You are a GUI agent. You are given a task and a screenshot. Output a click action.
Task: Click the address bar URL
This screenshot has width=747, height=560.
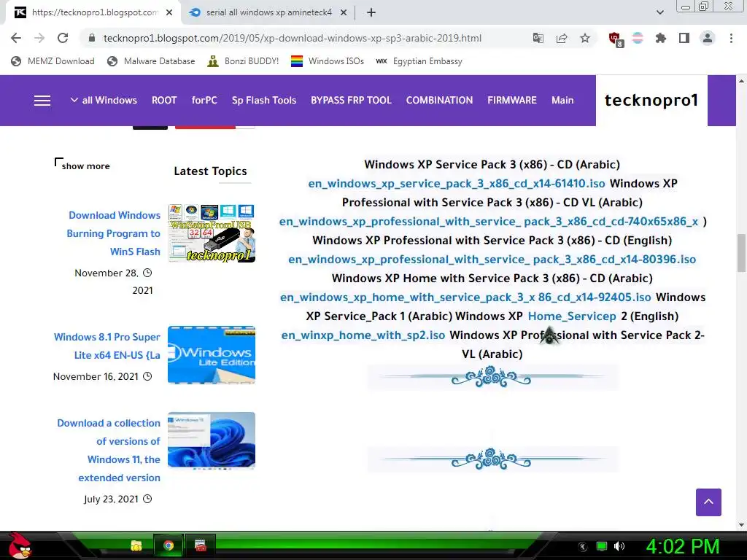click(292, 38)
